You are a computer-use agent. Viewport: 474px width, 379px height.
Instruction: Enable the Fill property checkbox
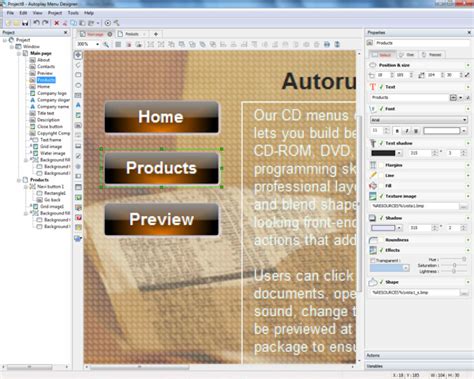pyautogui.click(x=381, y=186)
